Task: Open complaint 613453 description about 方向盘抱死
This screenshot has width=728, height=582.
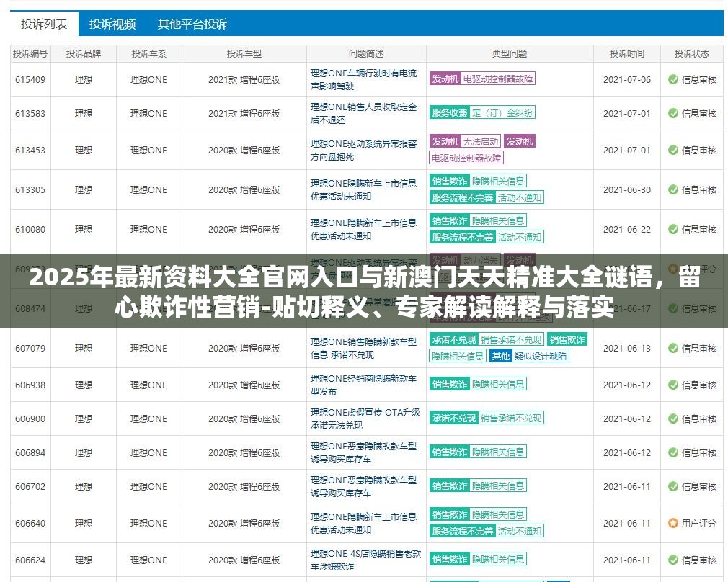Action: point(363,150)
